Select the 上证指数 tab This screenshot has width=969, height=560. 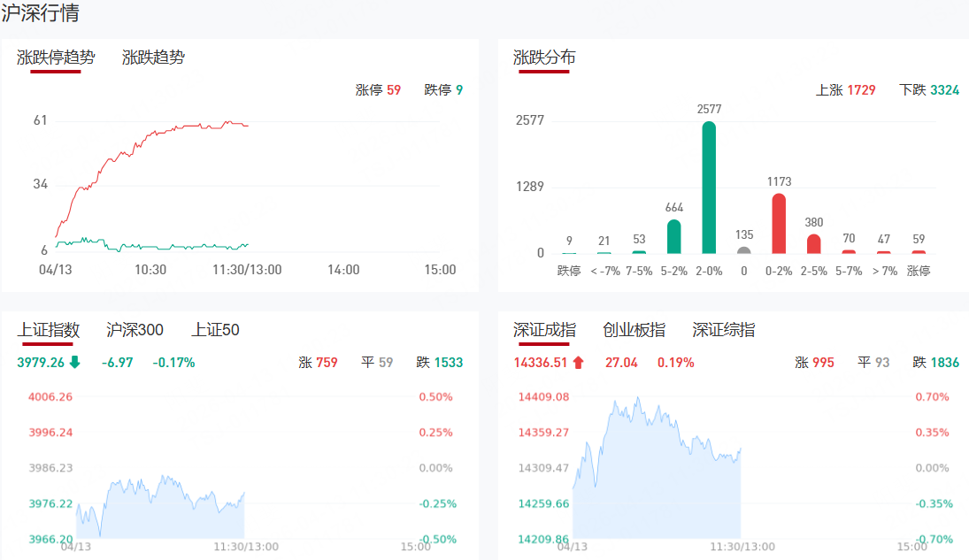click(x=50, y=330)
